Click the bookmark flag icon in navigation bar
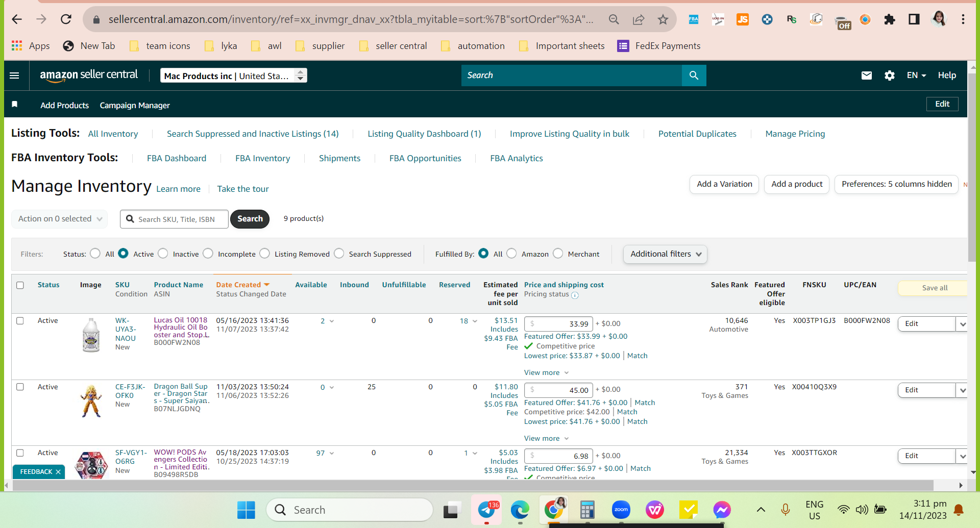The height and width of the screenshot is (528, 980). pyautogui.click(x=15, y=105)
